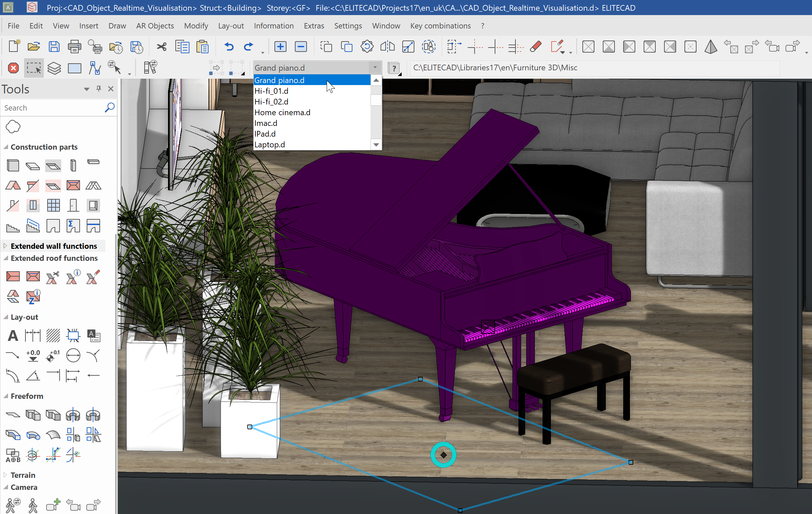
Task: Select the text tool 'A' under Lay-out
Action: [x=13, y=335]
